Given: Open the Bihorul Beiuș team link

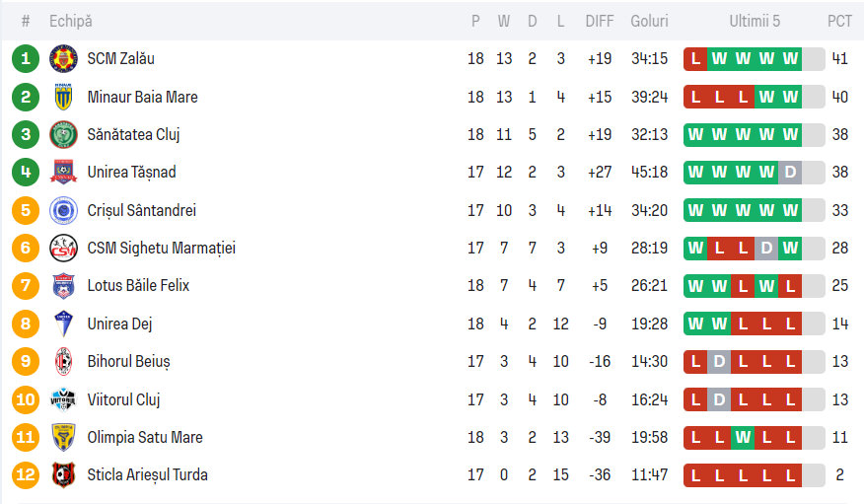Looking at the screenshot, I should pos(128,362).
